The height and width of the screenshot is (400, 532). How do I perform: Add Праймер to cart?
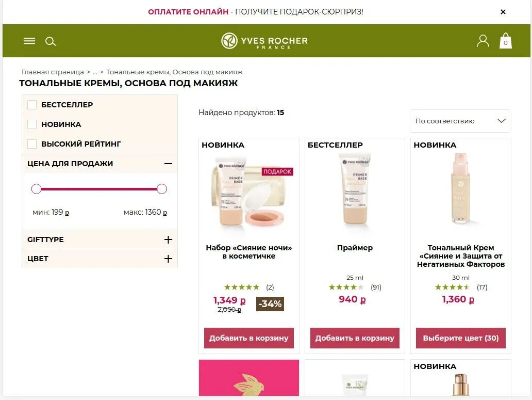355,338
